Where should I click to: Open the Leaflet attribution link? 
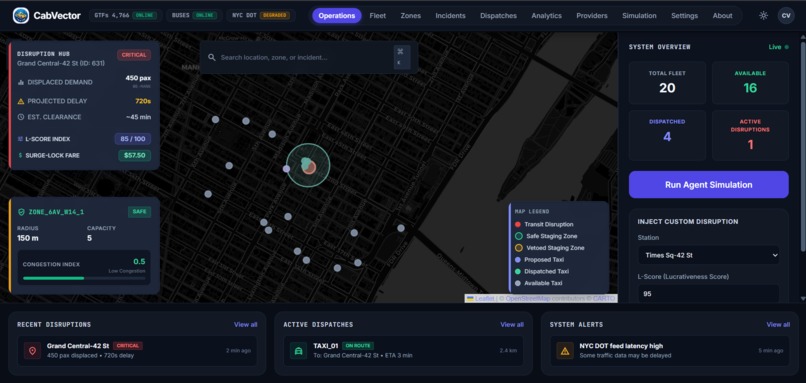pyautogui.click(x=484, y=299)
